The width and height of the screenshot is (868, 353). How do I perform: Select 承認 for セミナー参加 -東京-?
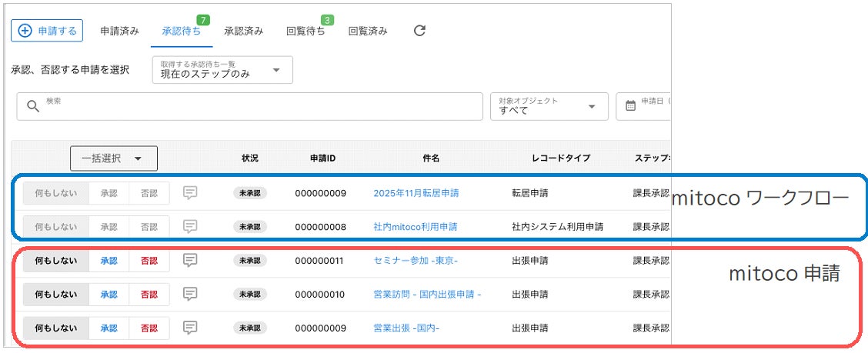point(109,261)
